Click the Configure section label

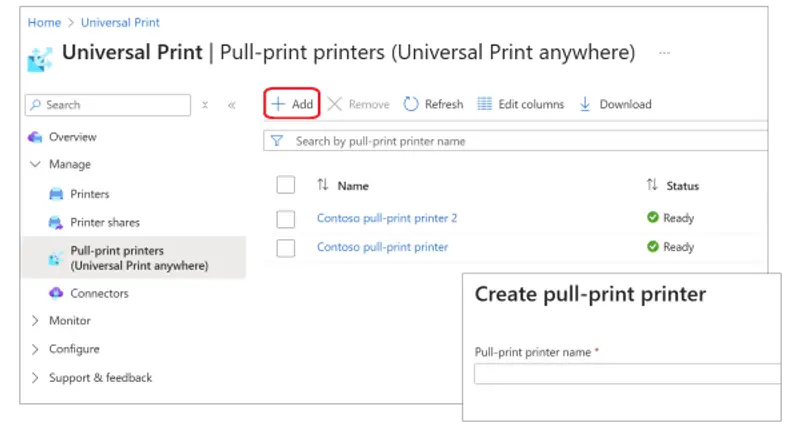click(x=74, y=349)
